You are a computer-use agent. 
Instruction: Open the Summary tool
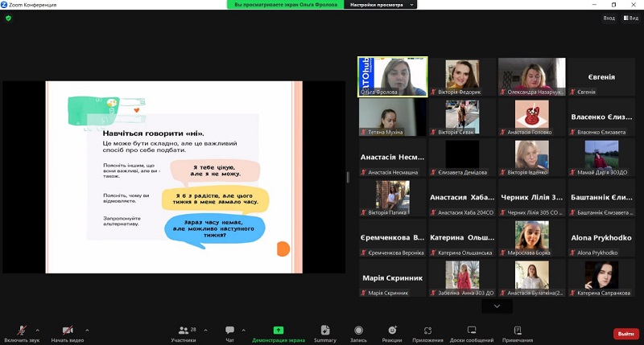[324, 332]
